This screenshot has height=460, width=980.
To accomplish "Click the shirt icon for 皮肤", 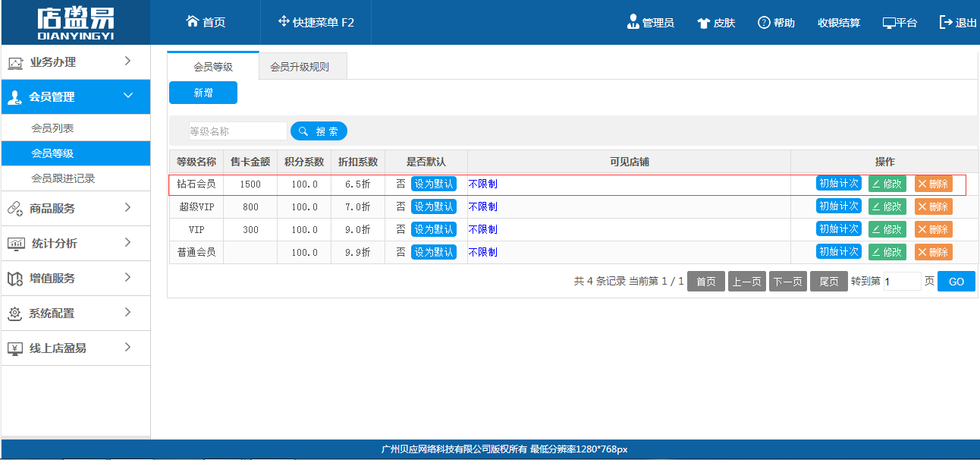I will coord(703,23).
